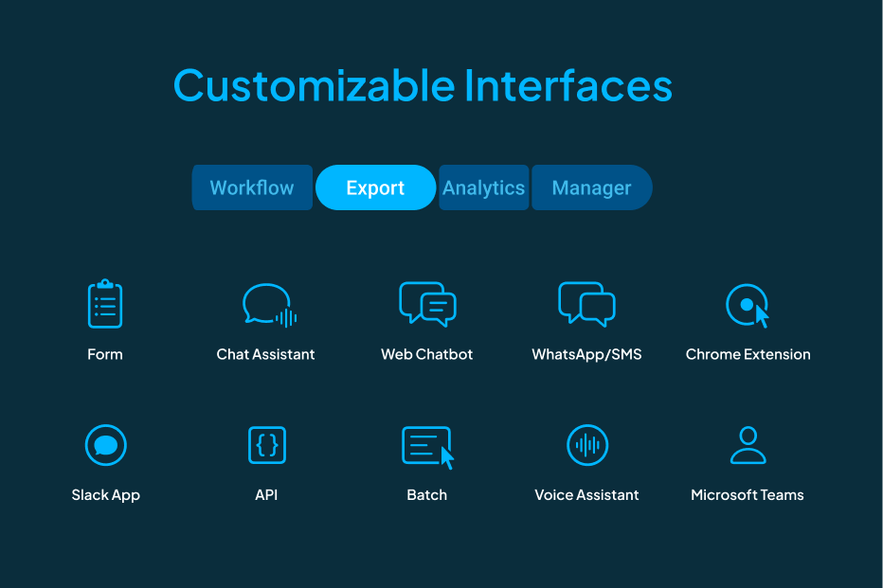Select the Batch window icon
This screenshot has height=588, width=883.
tap(427, 446)
